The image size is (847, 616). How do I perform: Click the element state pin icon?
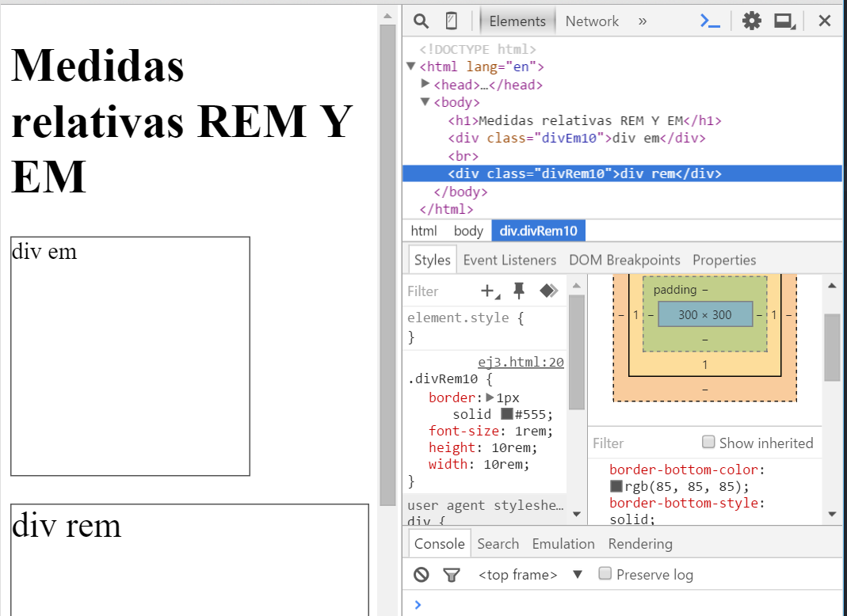(519, 291)
